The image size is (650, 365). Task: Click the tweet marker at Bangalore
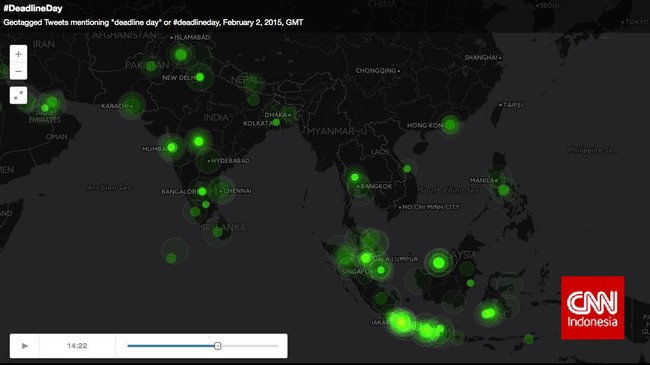(202, 192)
